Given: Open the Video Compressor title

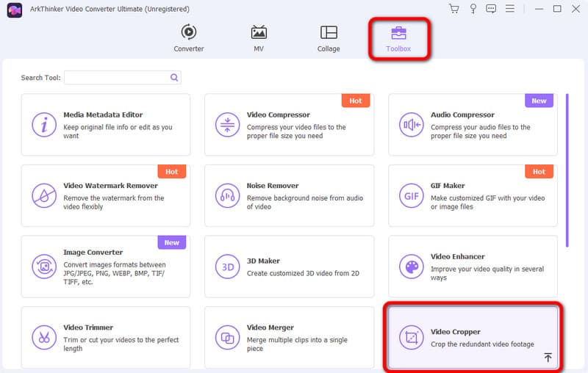Looking at the screenshot, I should 279,115.
